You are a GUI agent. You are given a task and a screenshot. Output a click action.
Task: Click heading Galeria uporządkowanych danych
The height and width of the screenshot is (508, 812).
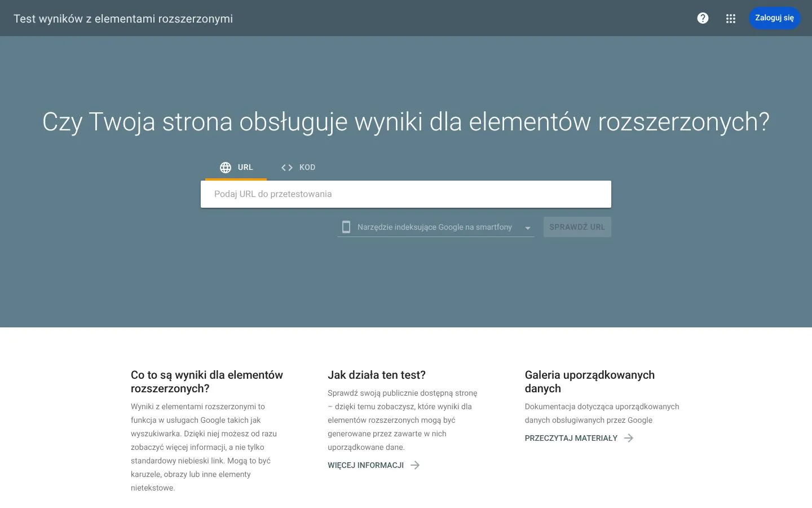(590, 382)
